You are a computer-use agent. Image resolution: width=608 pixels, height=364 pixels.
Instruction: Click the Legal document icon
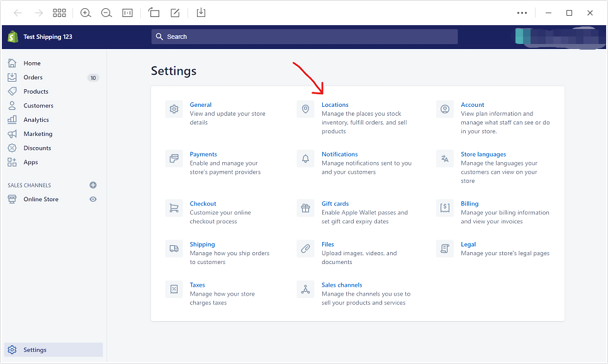445,248
